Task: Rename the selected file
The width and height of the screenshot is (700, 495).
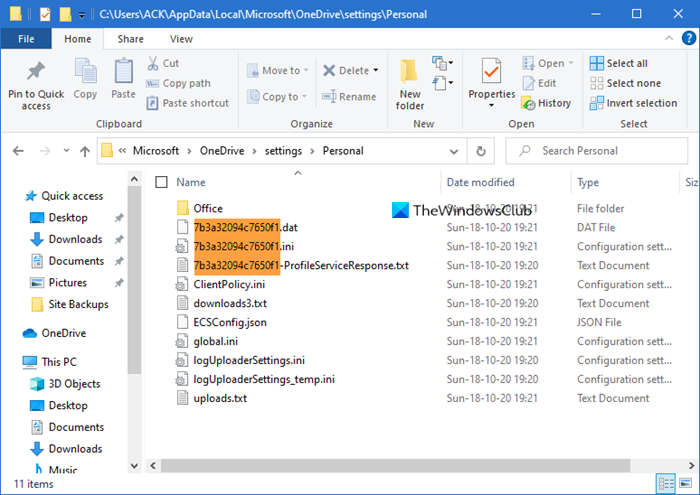Action: pos(349,96)
